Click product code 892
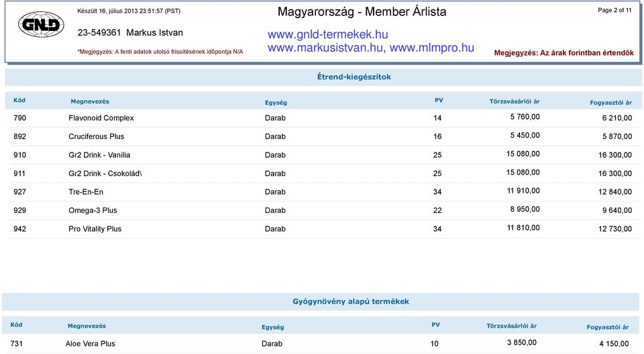 [x=19, y=136]
